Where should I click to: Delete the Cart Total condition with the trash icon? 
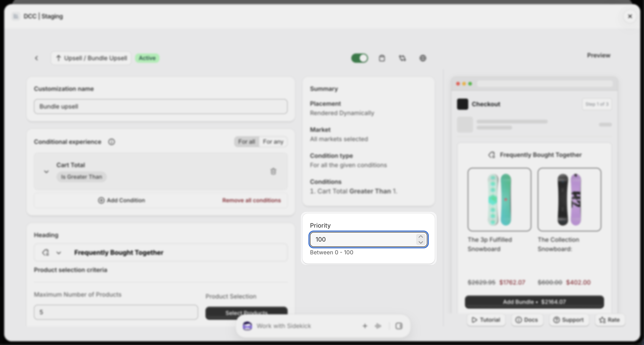273,172
